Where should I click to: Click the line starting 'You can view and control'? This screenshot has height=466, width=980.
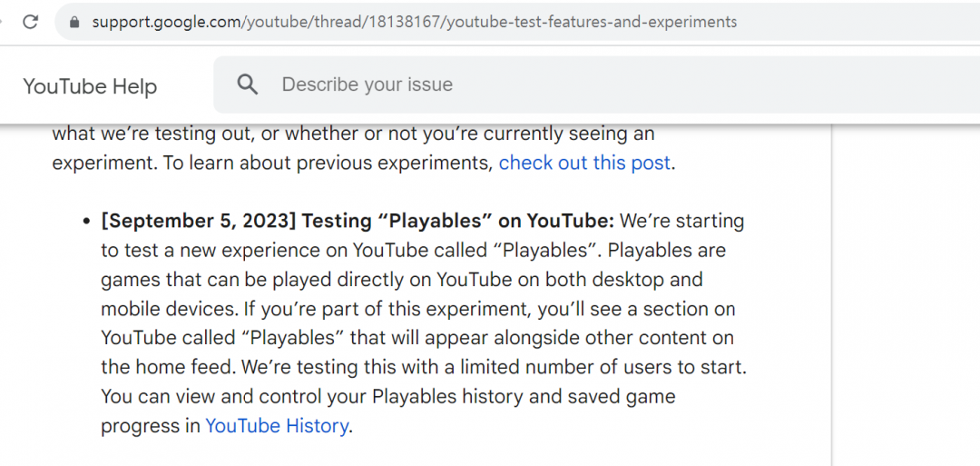[387, 396]
